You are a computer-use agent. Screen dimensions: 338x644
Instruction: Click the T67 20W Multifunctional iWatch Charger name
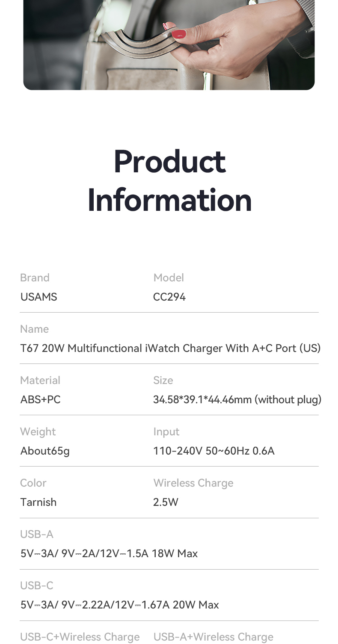pos(170,348)
